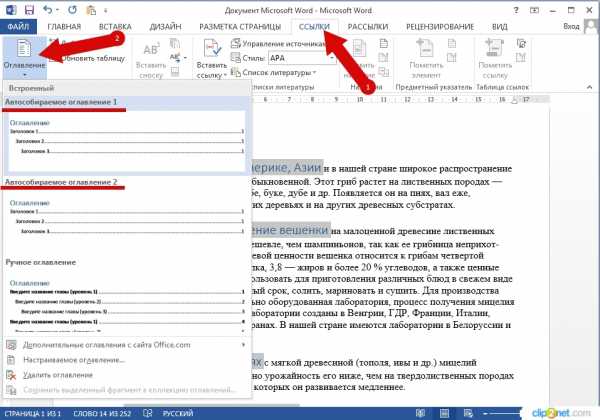Open the ВИД tab
Image resolution: width=600 pixels, height=420 pixels.
pyautogui.click(x=499, y=26)
